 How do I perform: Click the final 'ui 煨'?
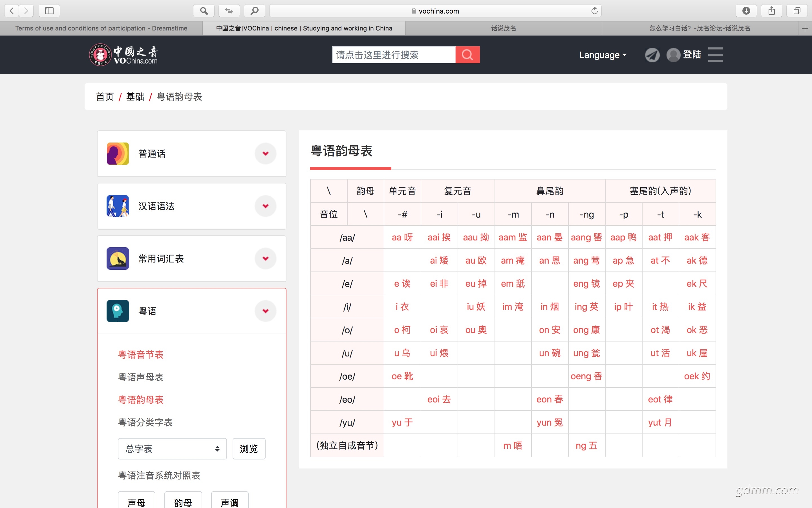(x=439, y=353)
